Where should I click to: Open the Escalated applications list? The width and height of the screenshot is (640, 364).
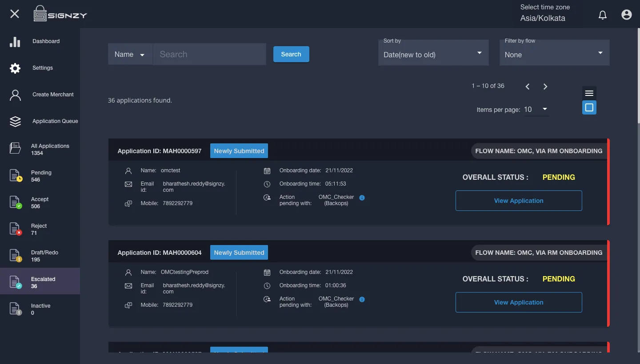(x=40, y=281)
